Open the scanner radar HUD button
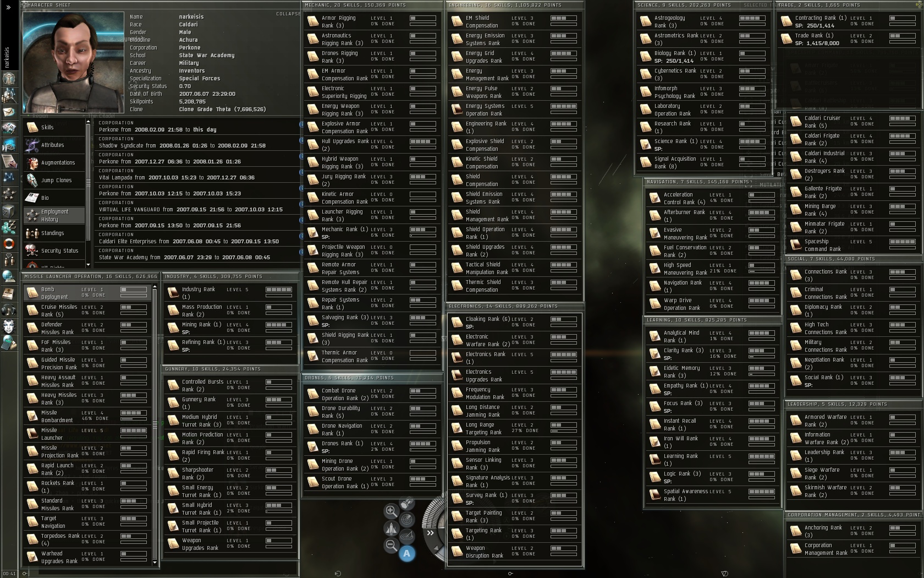This screenshot has height=578, width=924. point(407,519)
